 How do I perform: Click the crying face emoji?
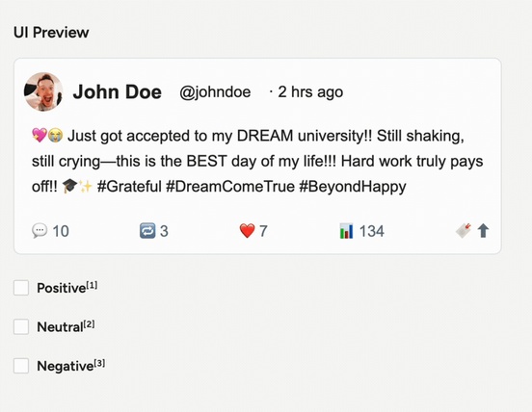point(55,136)
